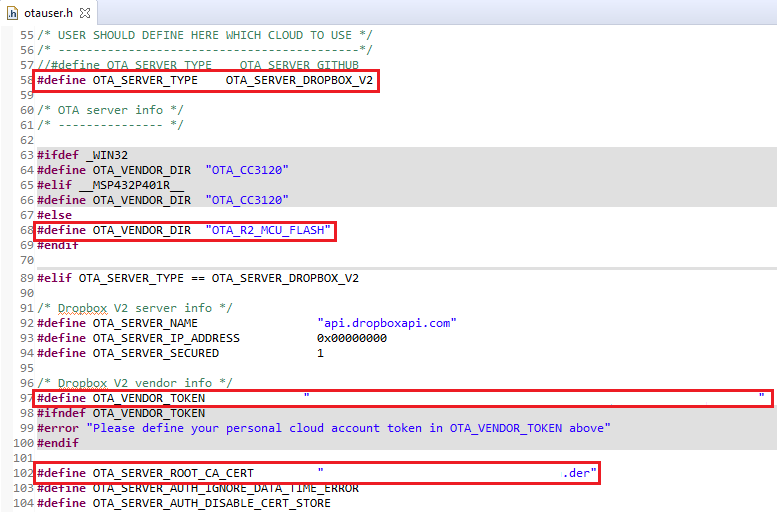
Task: Click the "OTA server info" comment line
Action: coord(110,110)
